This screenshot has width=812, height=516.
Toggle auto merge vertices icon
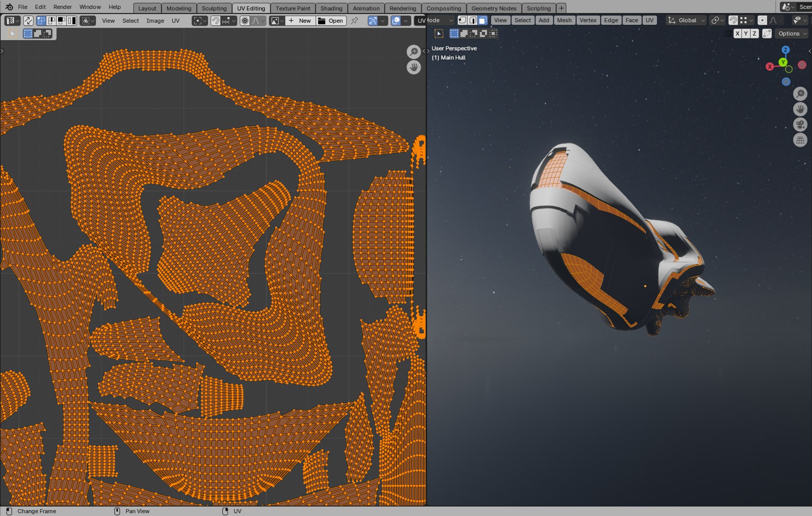click(767, 33)
